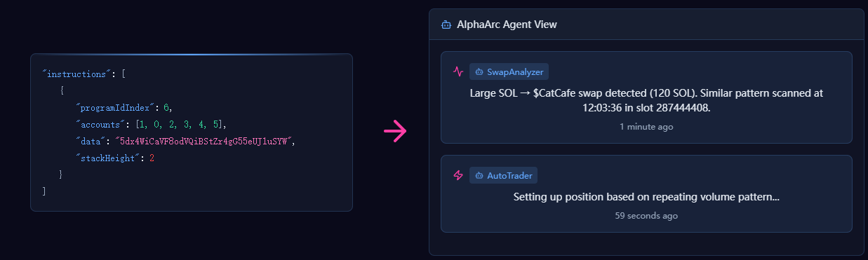Click the programIdIndex value 6
Viewport: 868px width, 260px height.
tap(166, 107)
